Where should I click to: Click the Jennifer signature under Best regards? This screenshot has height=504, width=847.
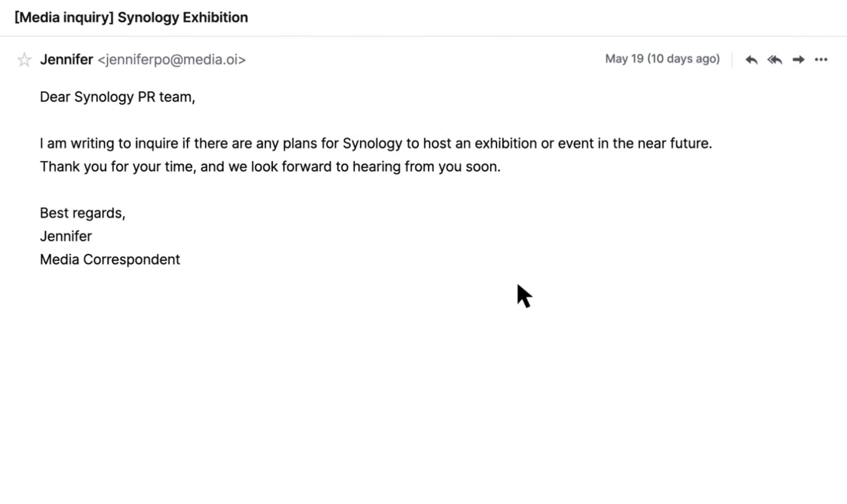pyautogui.click(x=66, y=236)
